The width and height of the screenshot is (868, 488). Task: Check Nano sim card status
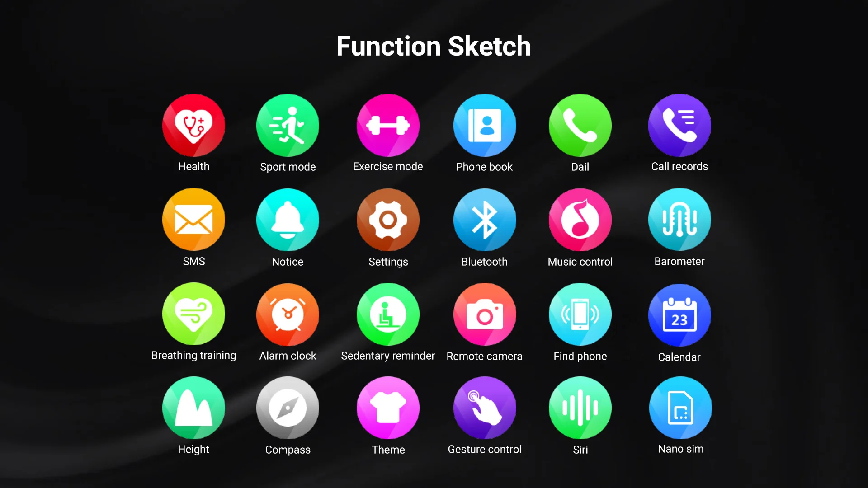679,408
